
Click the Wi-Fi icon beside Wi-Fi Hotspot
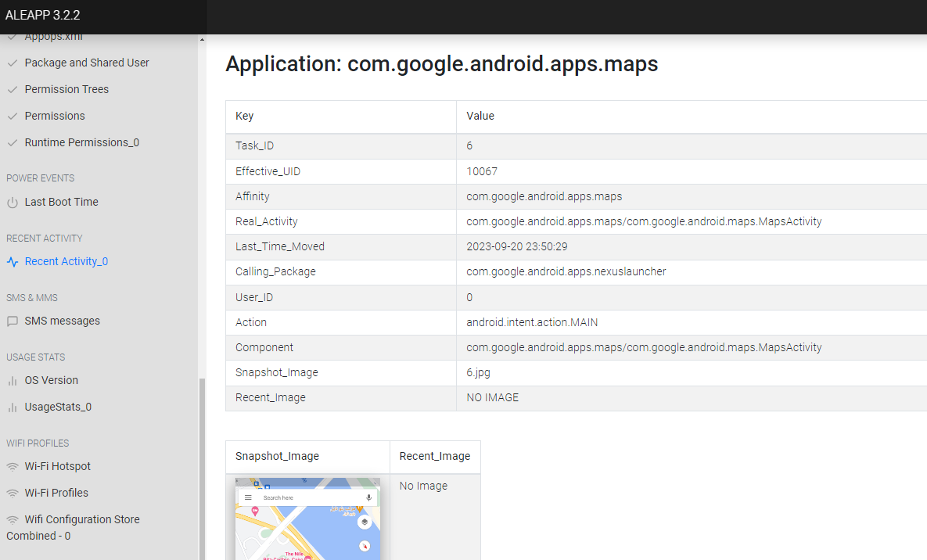[x=12, y=467]
